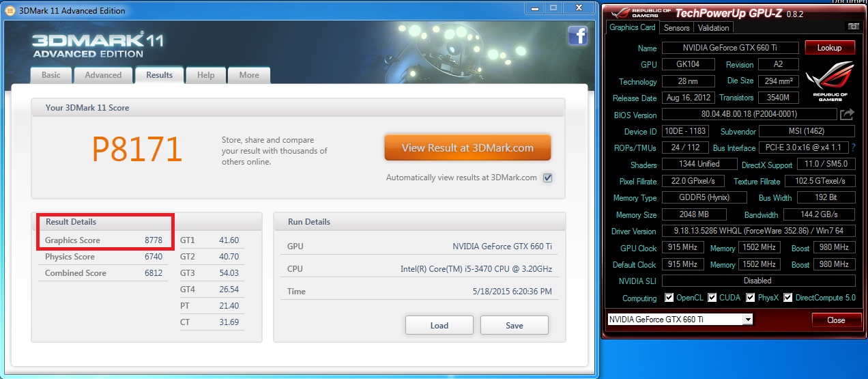
Task: Click the Texture Fillrate field 102.5 GTexel/s
Action: tap(820, 181)
